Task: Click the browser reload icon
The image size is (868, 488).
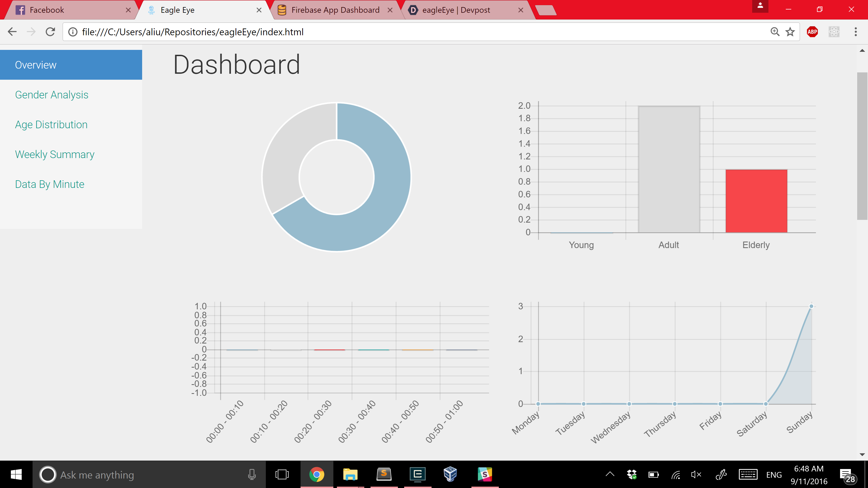Action: [x=50, y=32]
